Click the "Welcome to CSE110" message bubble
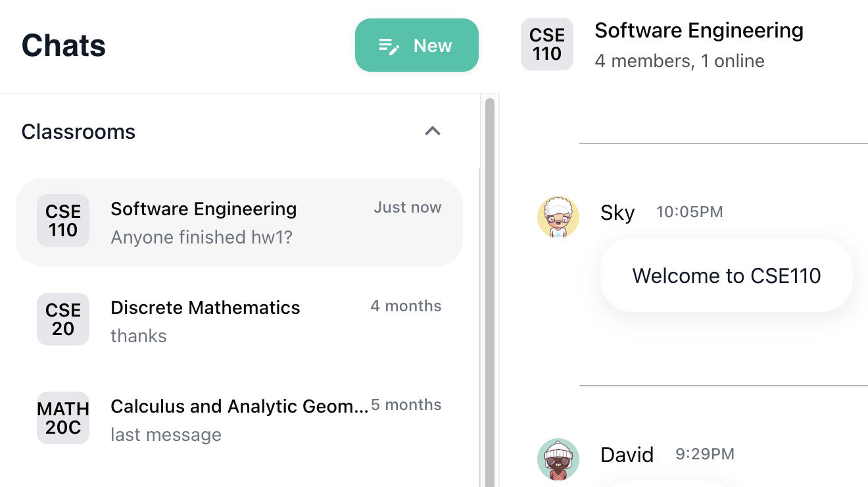The width and height of the screenshot is (868, 487). pyautogui.click(x=727, y=275)
